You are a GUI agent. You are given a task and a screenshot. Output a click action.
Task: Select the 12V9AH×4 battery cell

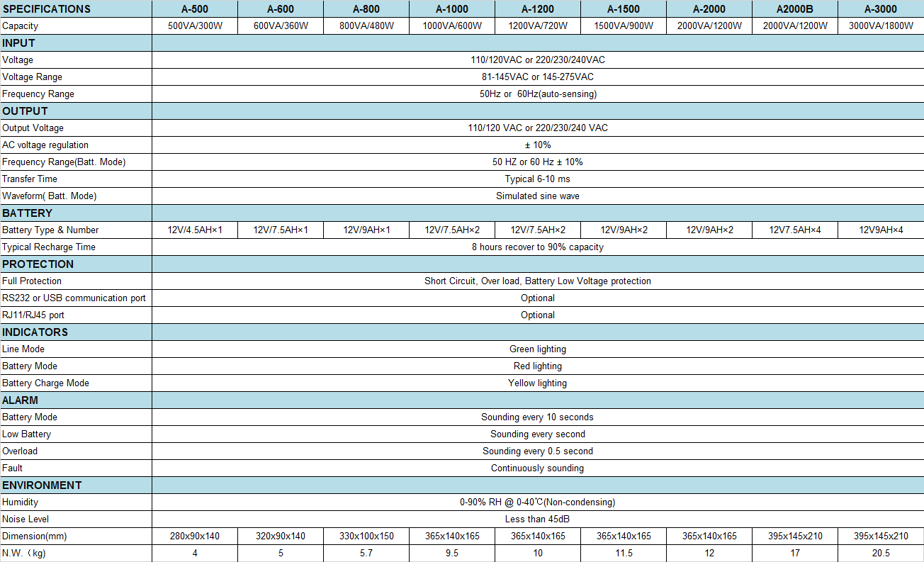tap(881, 230)
